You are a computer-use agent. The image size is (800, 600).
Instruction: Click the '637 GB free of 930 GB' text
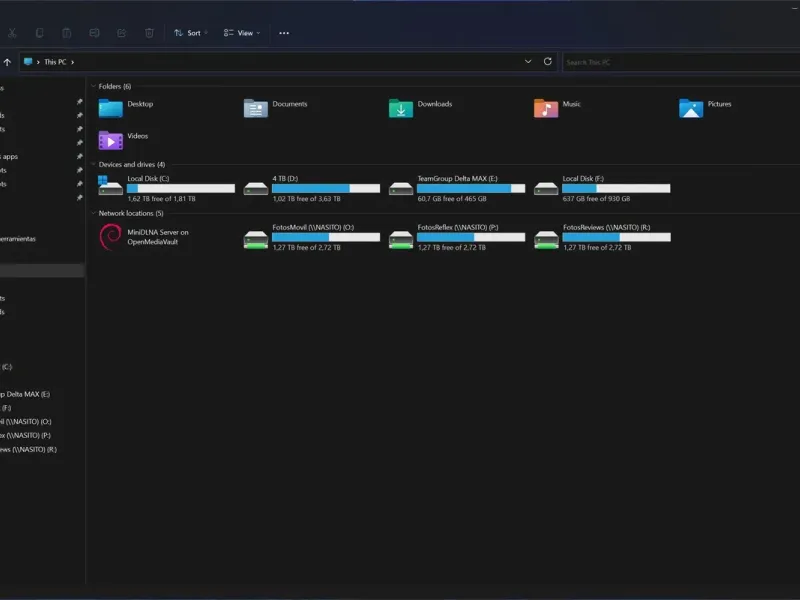596,199
